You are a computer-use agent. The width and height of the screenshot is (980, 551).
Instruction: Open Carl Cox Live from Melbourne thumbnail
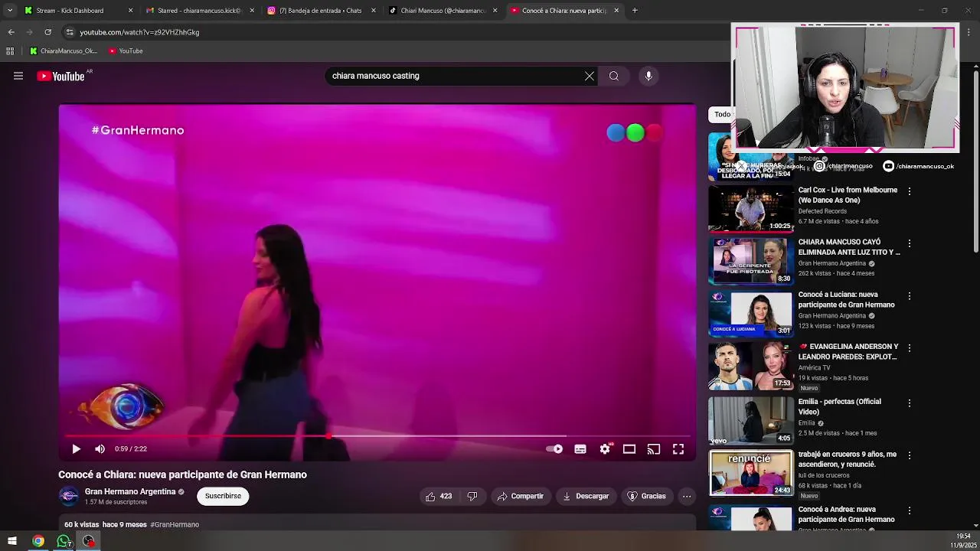click(x=751, y=208)
